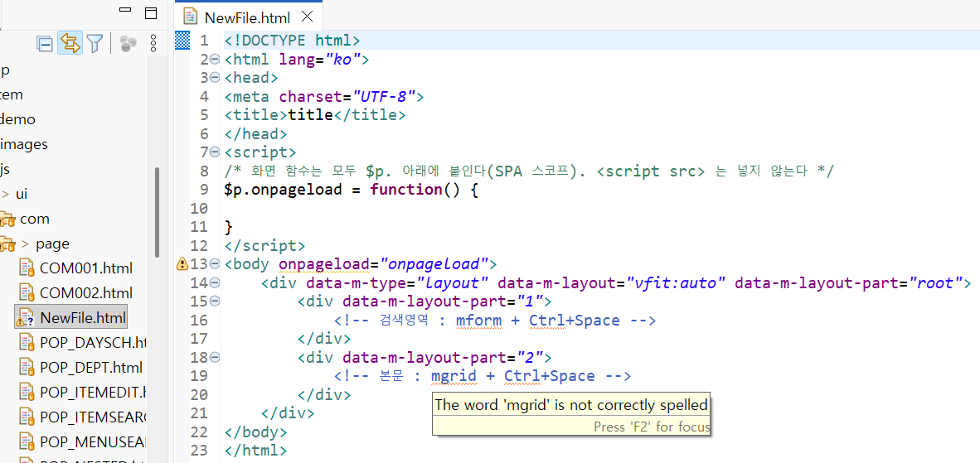
Task: Expand the ui folder in tree
Action: click(7, 194)
